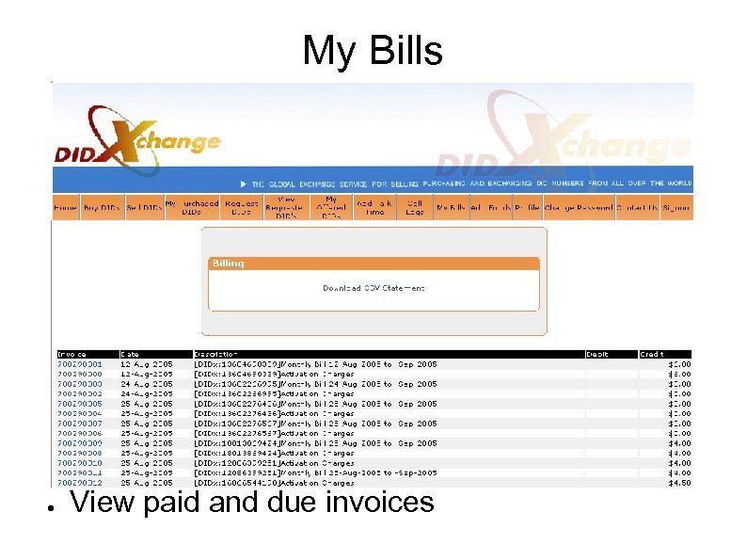Click the Credit column header

tap(665, 354)
